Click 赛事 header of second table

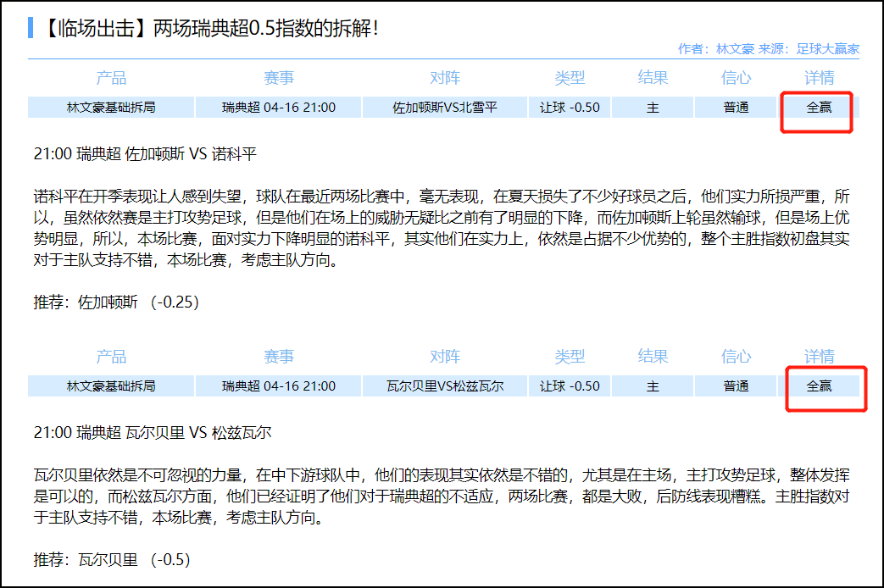point(279,357)
